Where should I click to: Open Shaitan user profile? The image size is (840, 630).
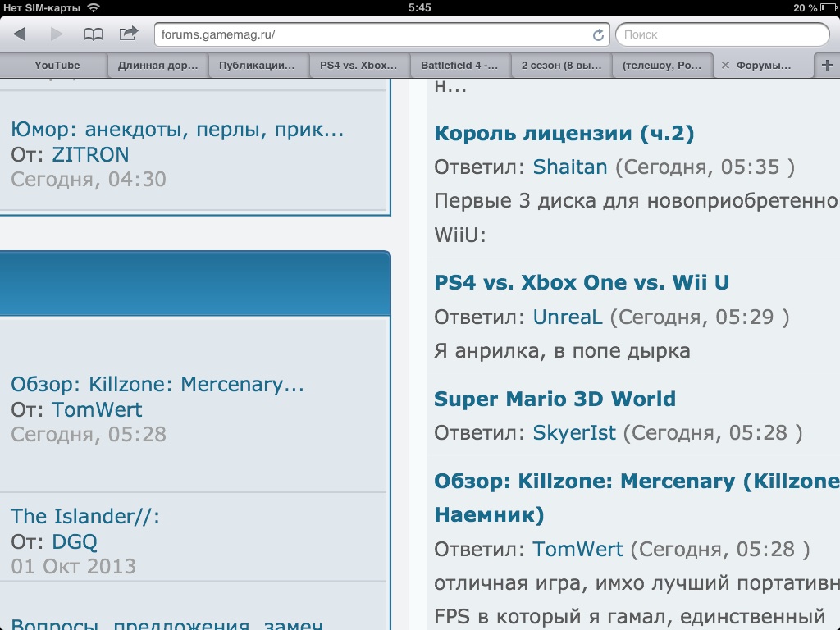point(570,167)
